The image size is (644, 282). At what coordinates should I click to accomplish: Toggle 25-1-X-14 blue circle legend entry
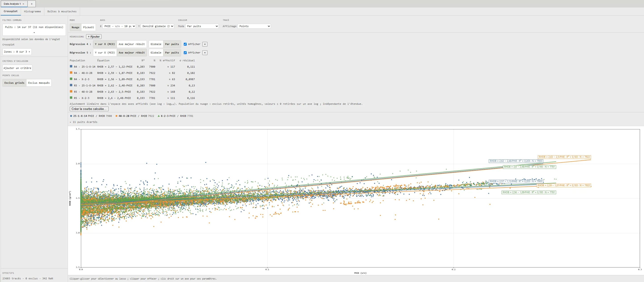click(x=91, y=116)
